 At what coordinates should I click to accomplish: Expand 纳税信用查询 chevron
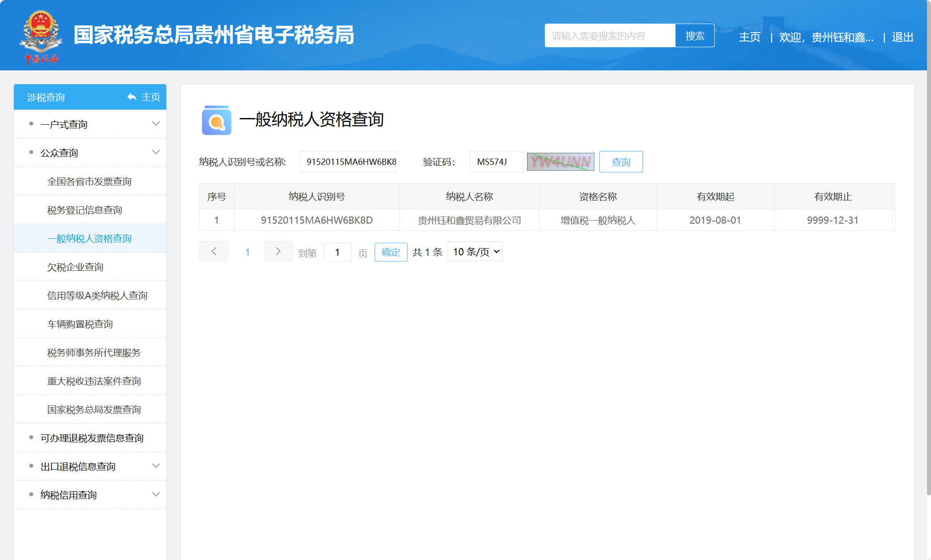(x=156, y=495)
